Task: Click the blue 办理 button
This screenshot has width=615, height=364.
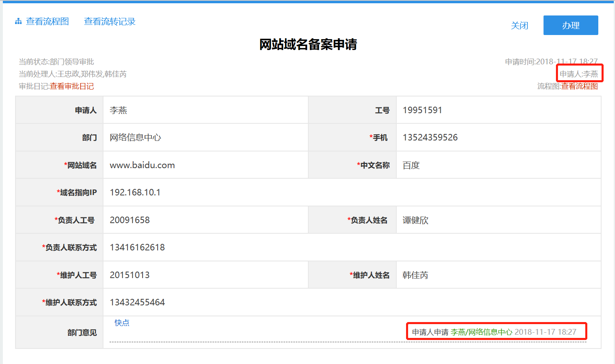Action: (571, 25)
